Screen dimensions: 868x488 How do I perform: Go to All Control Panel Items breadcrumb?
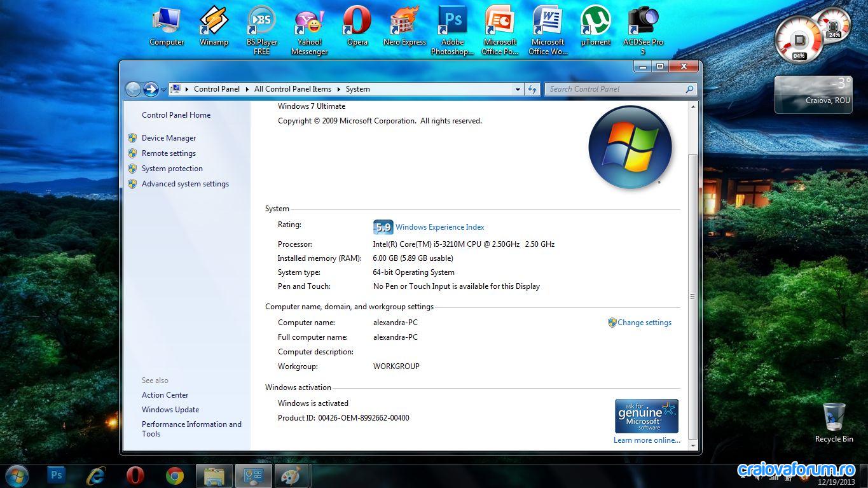click(x=293, y=89)
